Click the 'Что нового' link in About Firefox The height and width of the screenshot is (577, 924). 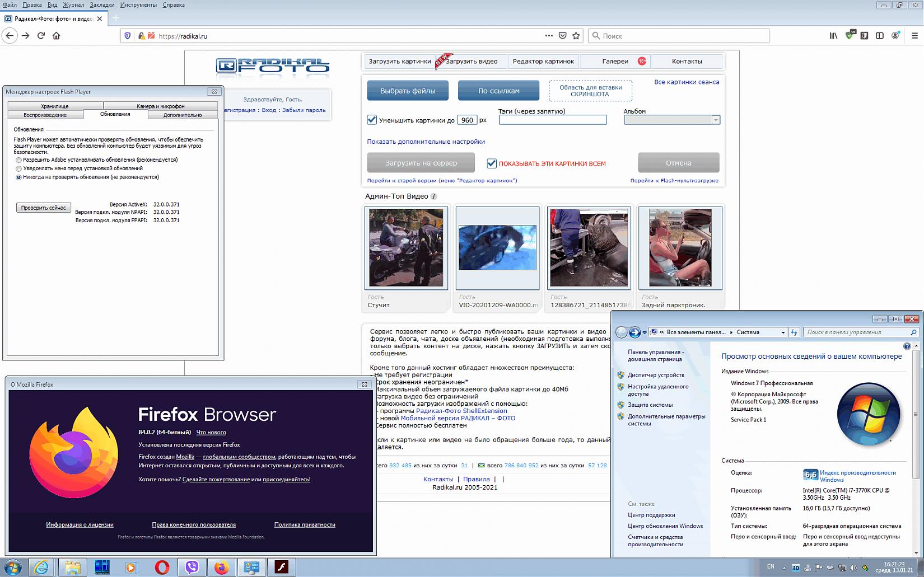click(211, 432)
